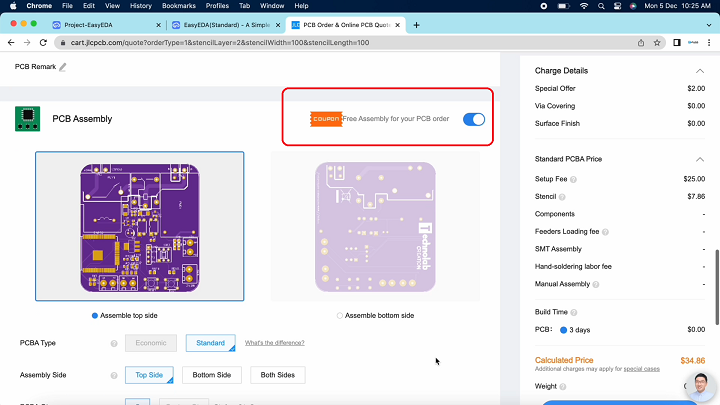
Task: Open What's the difference link
Action: 275,343
